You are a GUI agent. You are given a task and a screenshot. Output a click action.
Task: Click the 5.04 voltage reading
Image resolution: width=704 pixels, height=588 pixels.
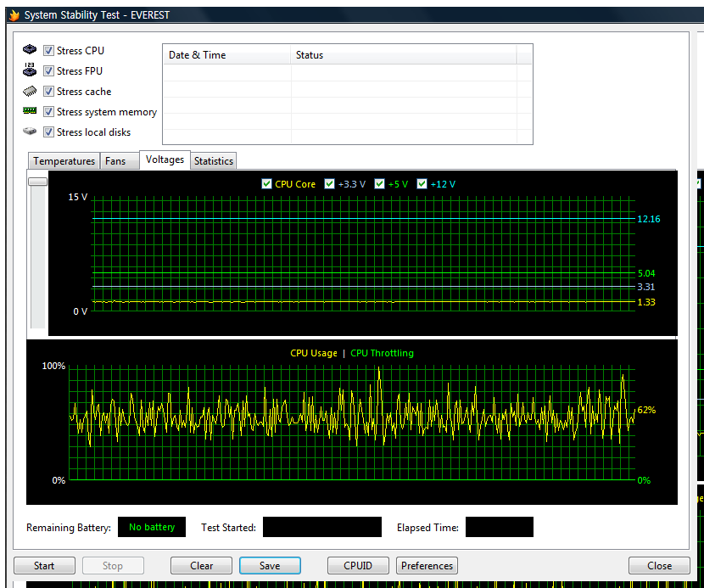coord(646,273)
